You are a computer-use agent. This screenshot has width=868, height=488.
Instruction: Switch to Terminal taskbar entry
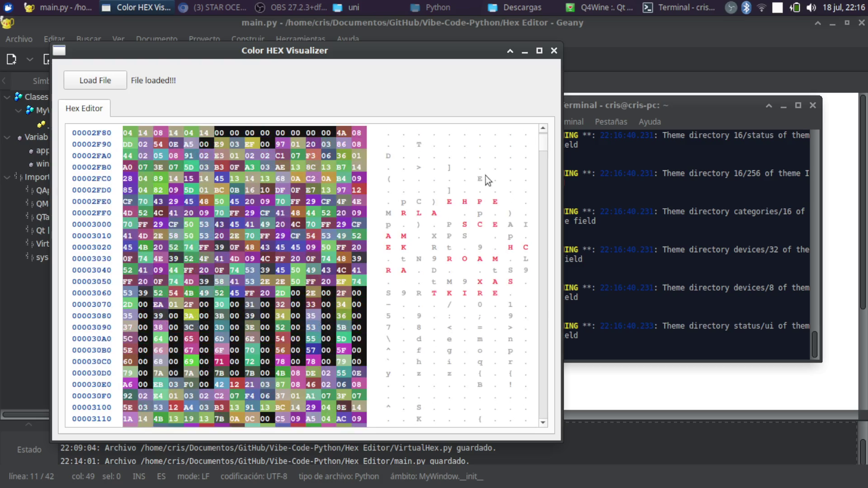point(679,7)
